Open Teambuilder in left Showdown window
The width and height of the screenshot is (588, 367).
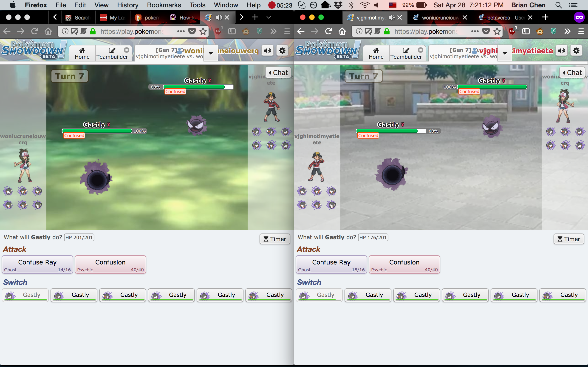tap(112, 53)
